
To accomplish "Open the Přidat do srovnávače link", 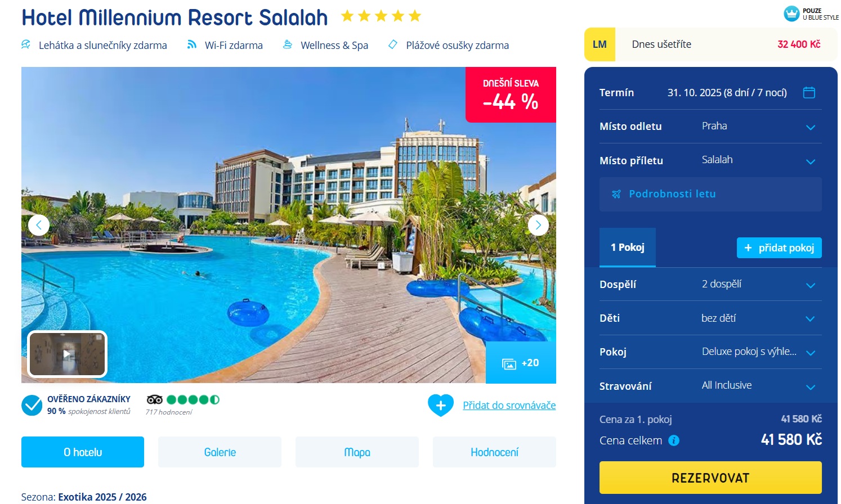I will [509, 405].
